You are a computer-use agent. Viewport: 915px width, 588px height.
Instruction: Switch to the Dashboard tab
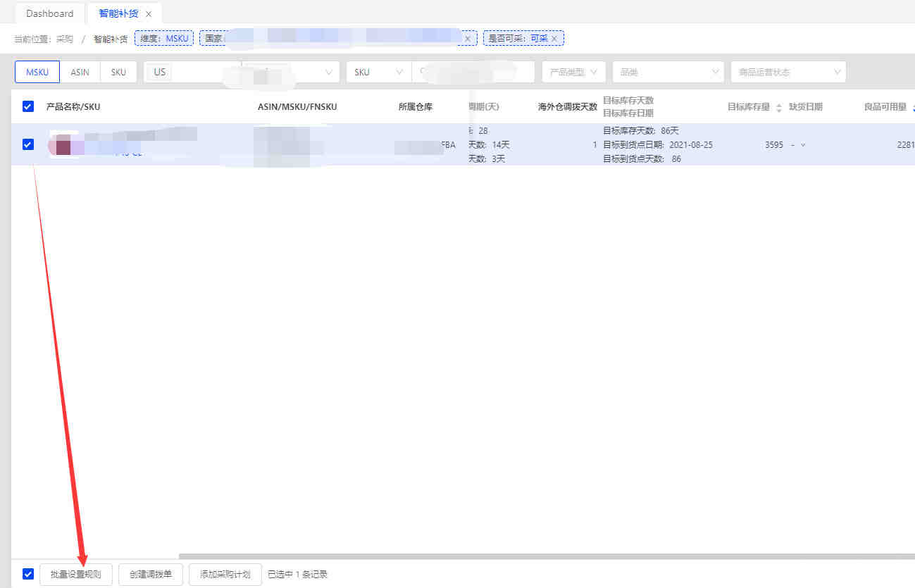pyautogui.click(x=49, y=13)
